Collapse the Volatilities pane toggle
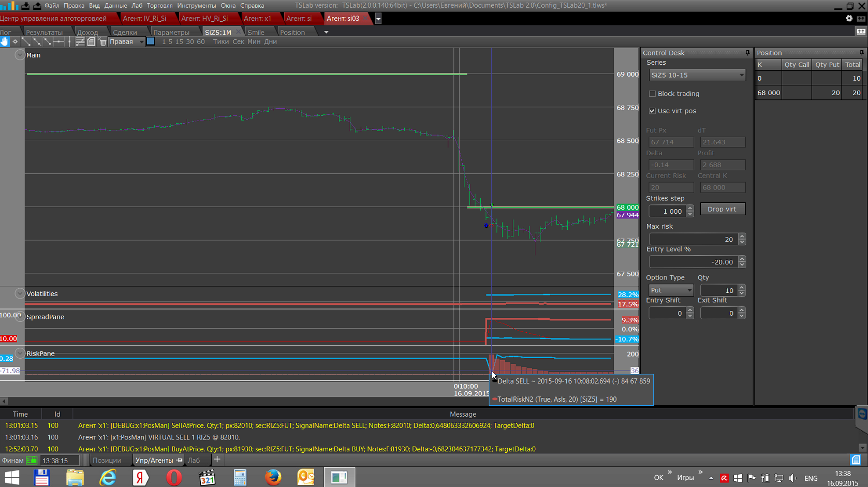The image size is (868, 487). [20, 294]
